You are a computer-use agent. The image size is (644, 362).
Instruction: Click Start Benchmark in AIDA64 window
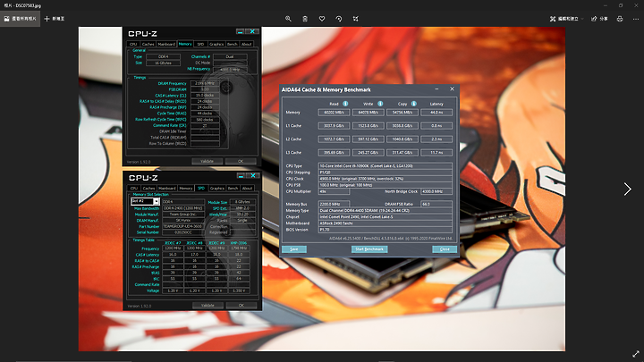tap(369, 249)
